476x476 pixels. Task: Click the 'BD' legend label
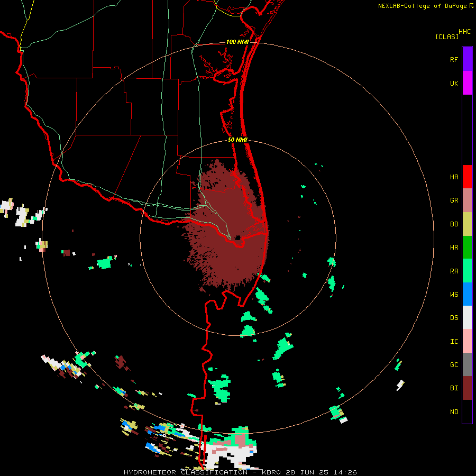454,224
